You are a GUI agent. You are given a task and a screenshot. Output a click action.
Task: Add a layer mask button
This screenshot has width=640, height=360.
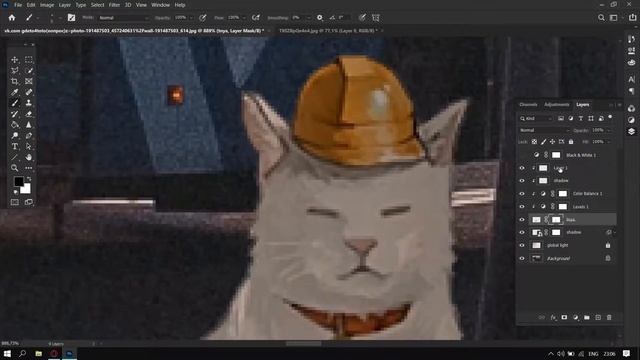[564, 317]
